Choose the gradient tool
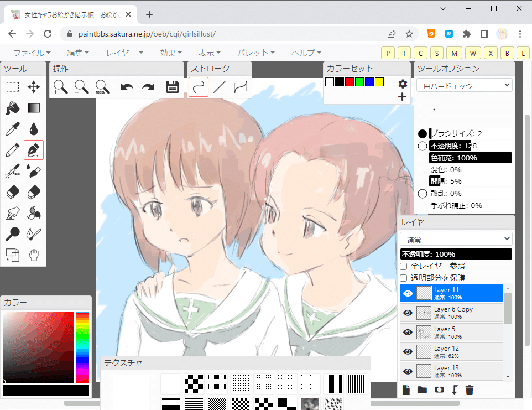This screenshot has width=532, height=410. (x=34, y=108)
